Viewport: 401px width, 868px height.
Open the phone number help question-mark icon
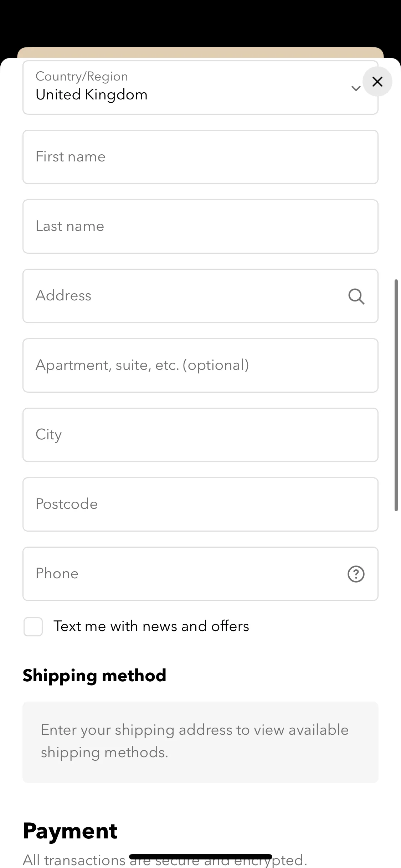[356, 574]
